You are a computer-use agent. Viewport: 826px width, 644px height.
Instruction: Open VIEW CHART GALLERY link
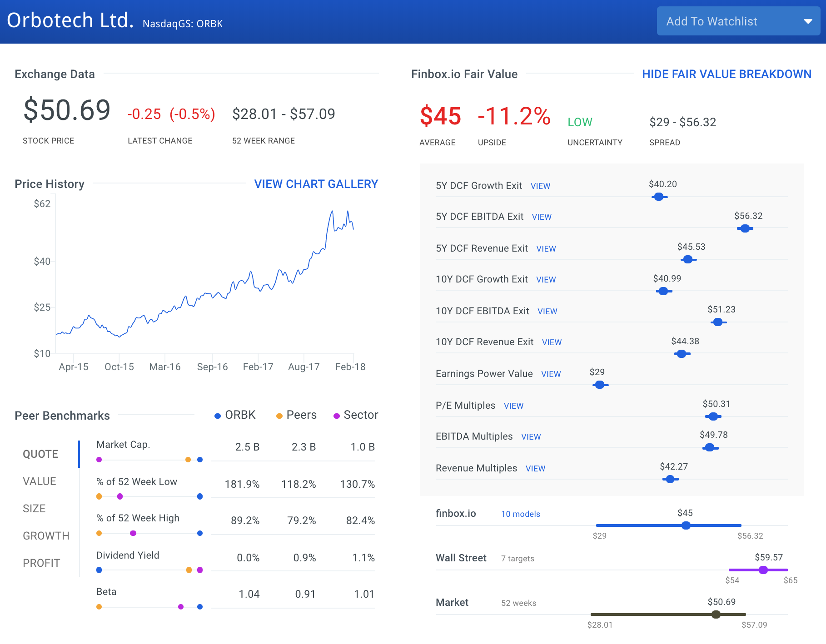(316, 184)
